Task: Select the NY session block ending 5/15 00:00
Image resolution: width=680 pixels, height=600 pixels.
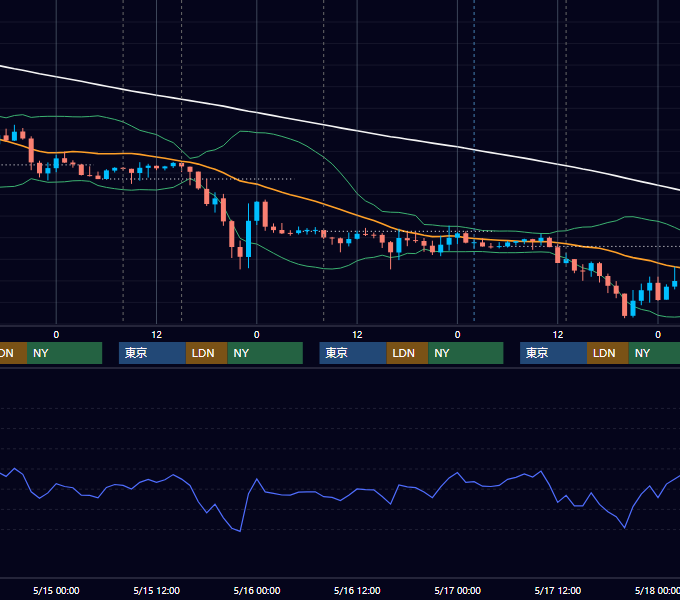Action: pyautogui.click(x=64, y=353)
